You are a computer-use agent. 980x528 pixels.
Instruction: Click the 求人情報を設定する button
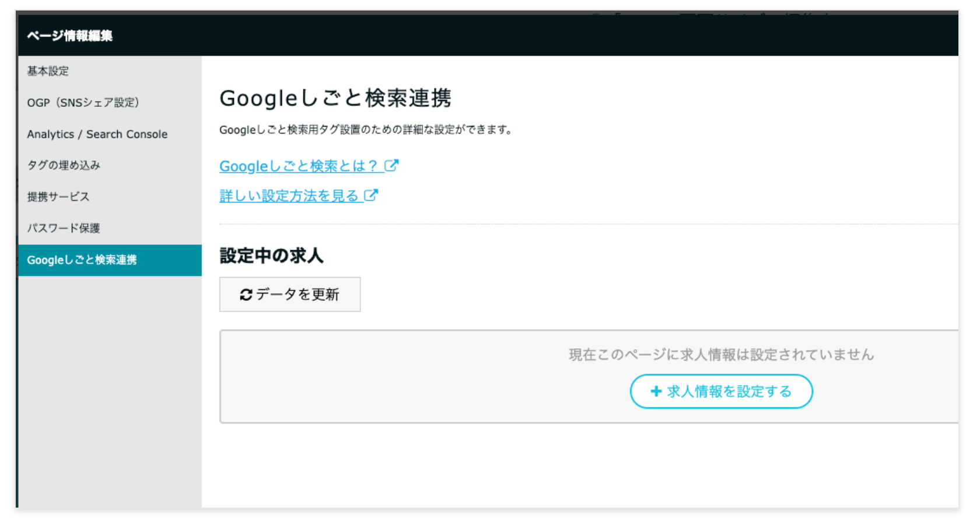click(722, 391)
